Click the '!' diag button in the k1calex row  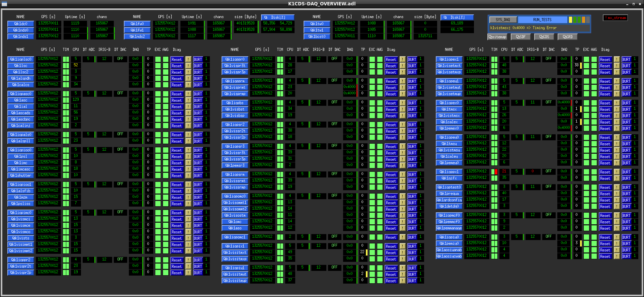[617, 122]
